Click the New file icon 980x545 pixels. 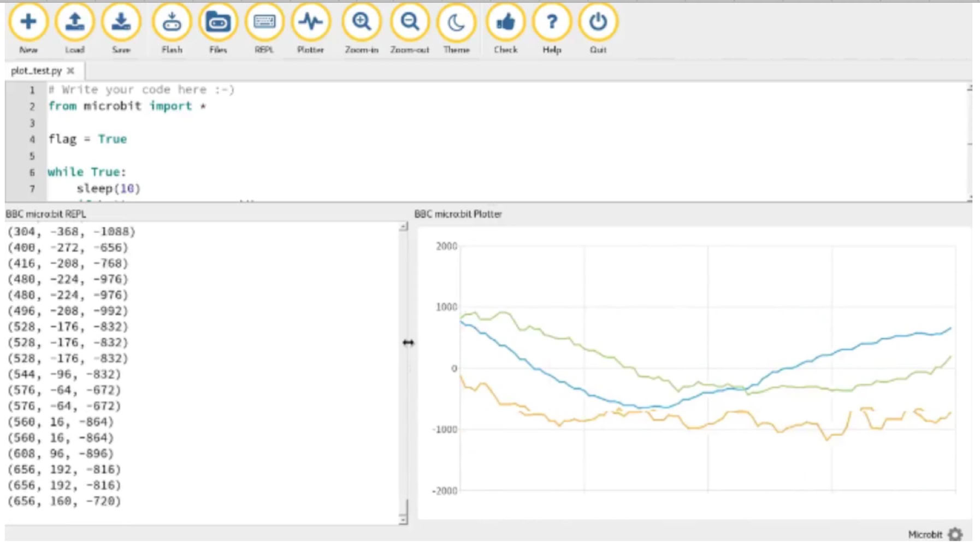point(28,23)
